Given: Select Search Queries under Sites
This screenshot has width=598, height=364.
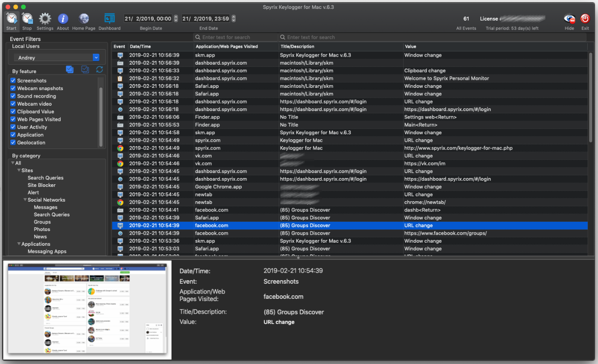Looking at the screenshot, I should click(x=46, y=178).
